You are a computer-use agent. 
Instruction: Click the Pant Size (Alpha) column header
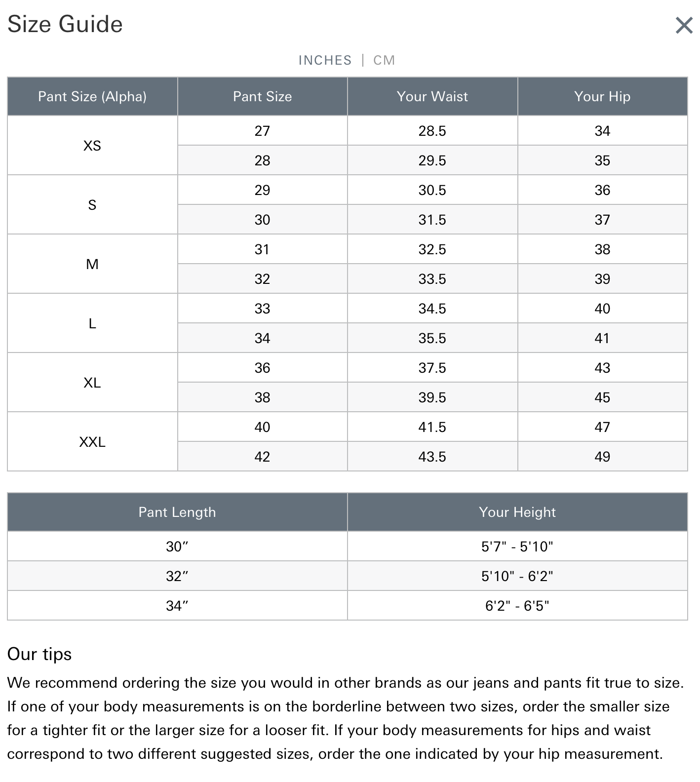click(92, 96)
